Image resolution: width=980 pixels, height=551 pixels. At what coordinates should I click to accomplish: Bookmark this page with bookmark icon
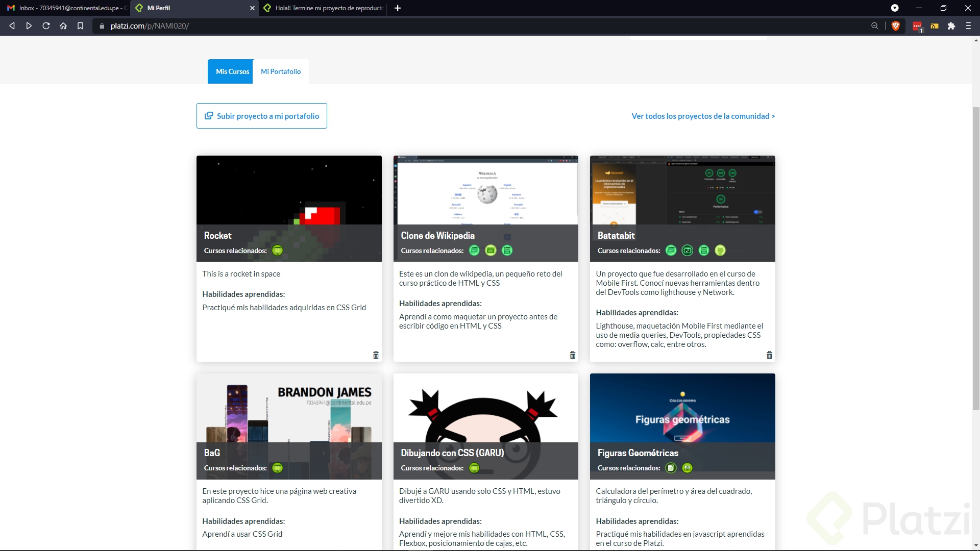coord(80,26)
